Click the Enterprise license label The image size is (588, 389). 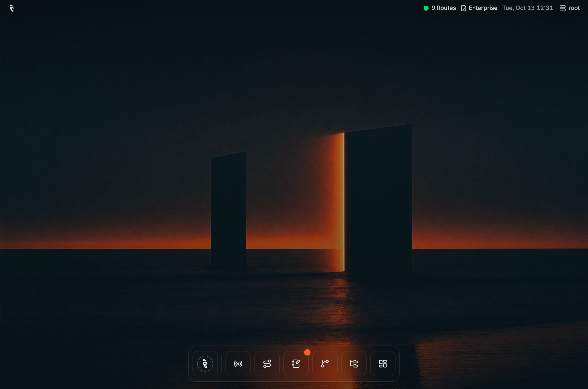coord(483,8)
